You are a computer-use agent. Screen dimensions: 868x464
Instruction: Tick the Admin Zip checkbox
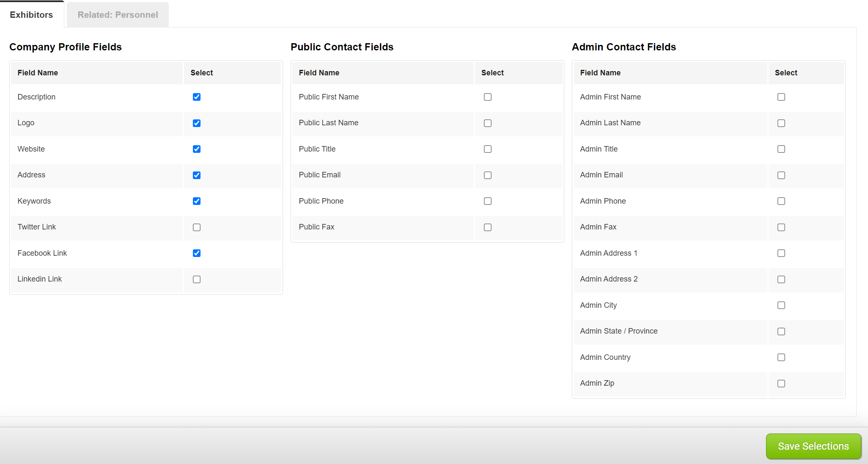click(781, 384)
